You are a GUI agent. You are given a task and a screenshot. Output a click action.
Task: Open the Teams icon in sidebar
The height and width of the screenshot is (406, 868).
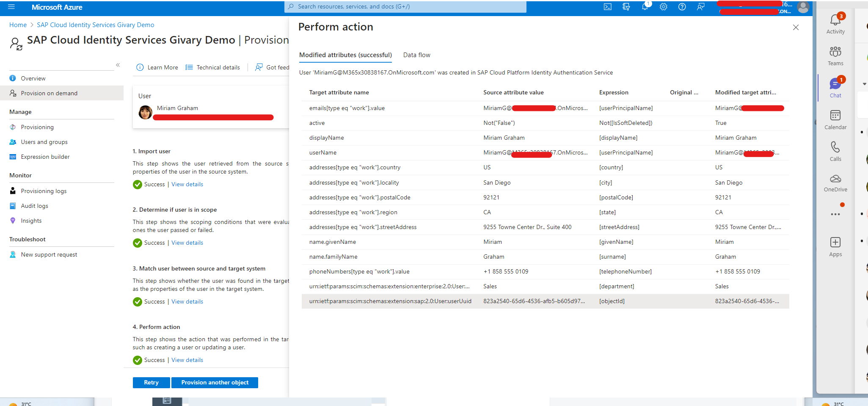pos(835,56)
